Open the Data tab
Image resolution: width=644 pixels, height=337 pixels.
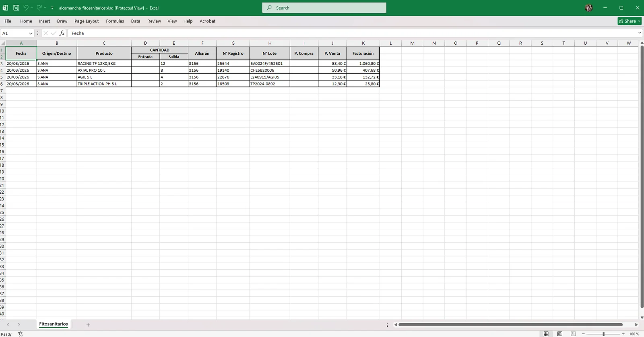tap(136, 21)
